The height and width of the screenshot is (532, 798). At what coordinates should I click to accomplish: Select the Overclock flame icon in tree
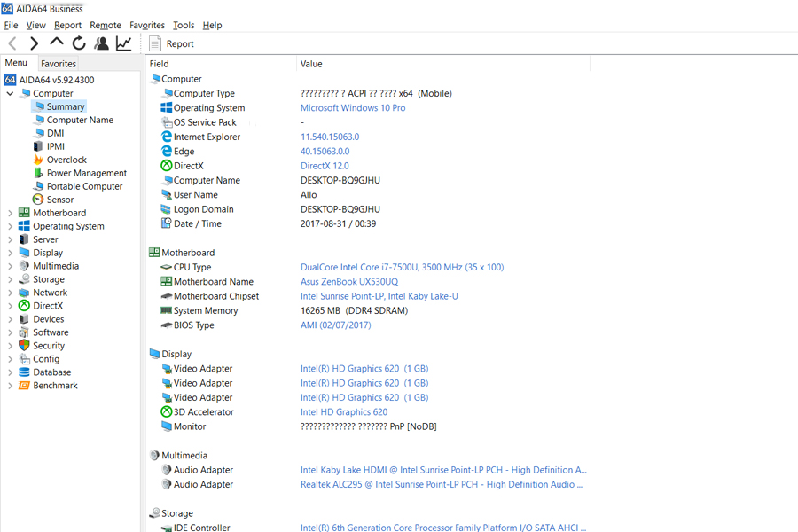(38, 160)
